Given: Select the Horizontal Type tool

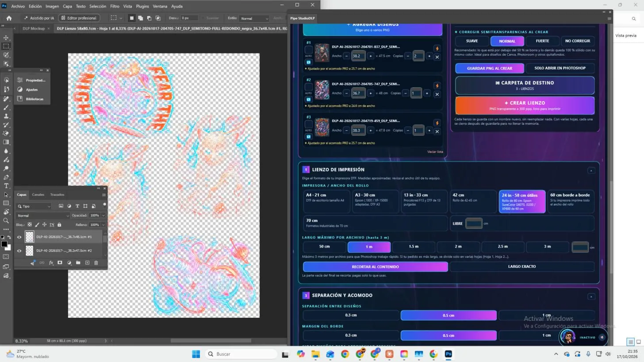Looking at the screenshot, I should coord(6,186).
